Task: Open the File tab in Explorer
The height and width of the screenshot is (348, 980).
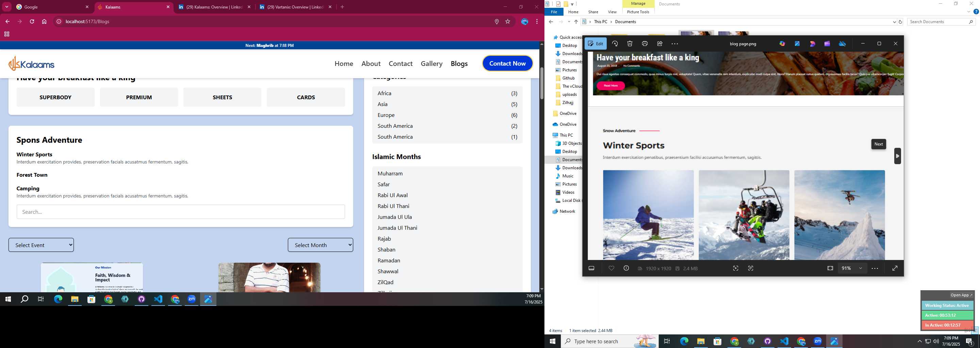Action: (x=554, y=12)
